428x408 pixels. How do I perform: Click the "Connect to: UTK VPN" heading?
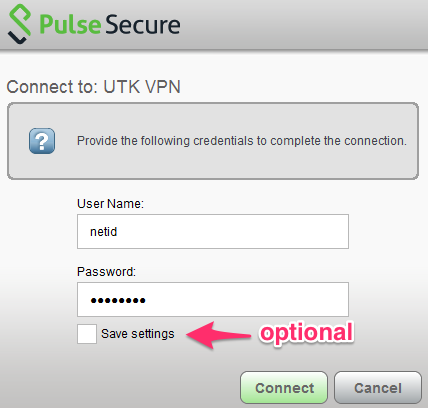[94, 87]
